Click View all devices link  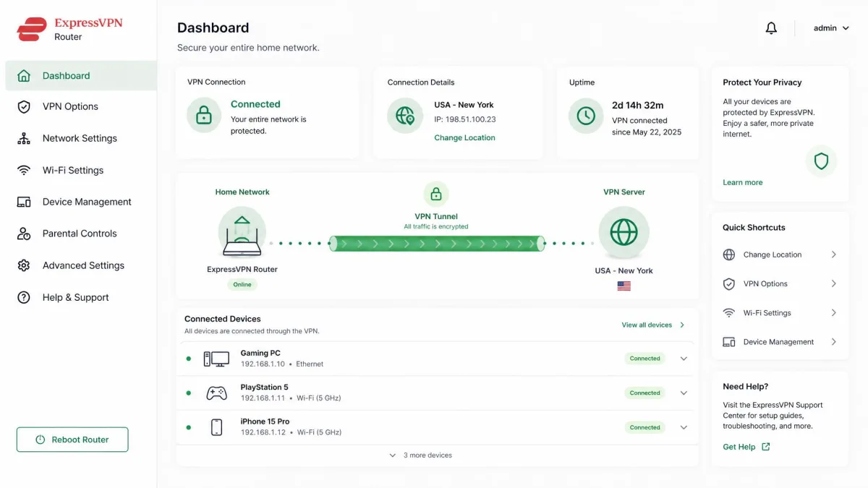point(652,325)
